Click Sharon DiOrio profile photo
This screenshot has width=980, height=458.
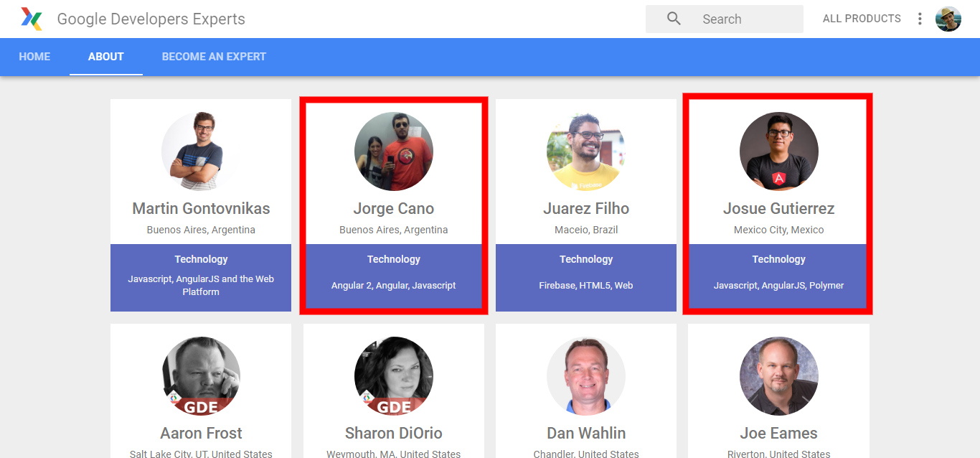(394, 376)
